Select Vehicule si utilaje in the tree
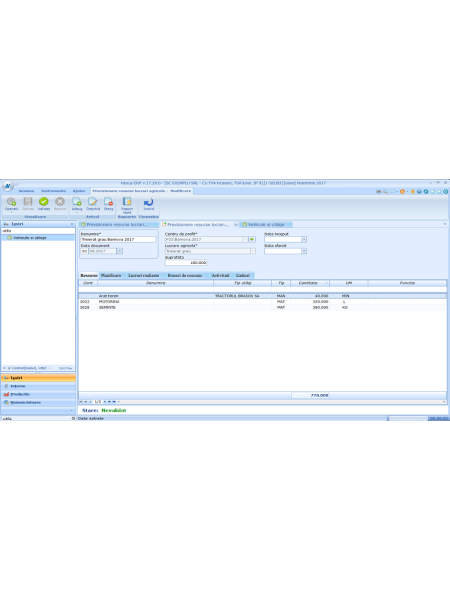The height and width of the screenshot is (600, 450). (x=30, y=238)
